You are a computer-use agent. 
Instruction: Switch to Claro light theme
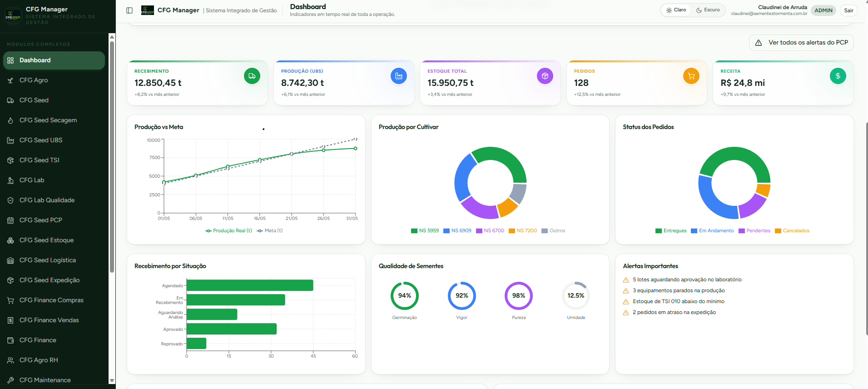click(x=676, y=10)
